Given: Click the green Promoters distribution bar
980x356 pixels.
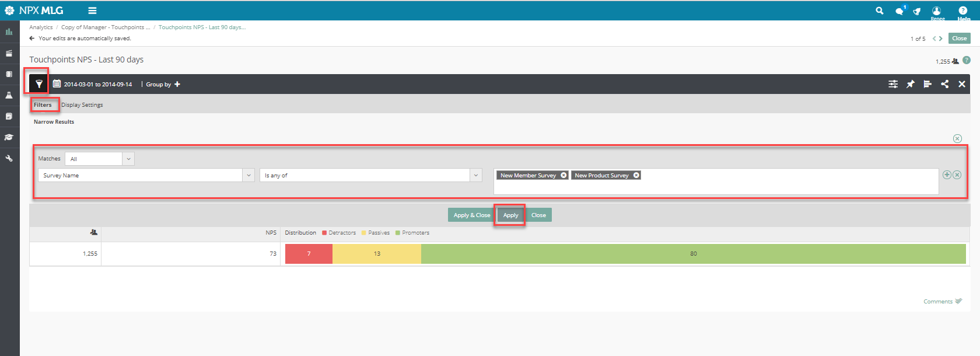Looking at the screenshot, I should [x=693, y=254].
